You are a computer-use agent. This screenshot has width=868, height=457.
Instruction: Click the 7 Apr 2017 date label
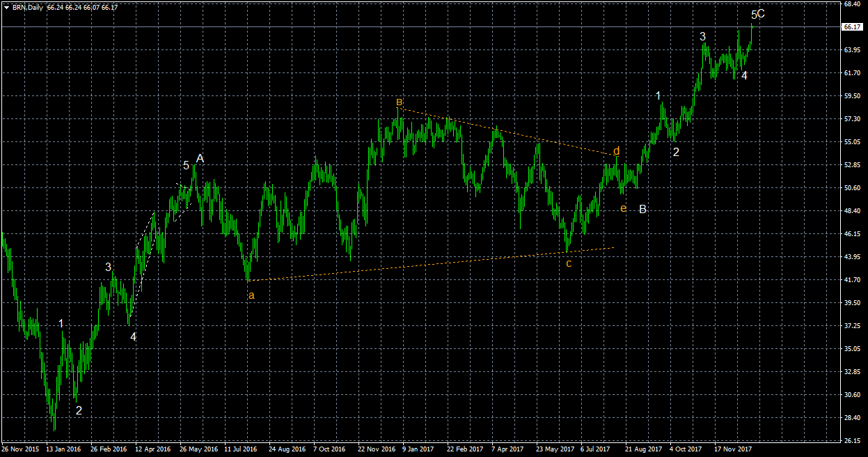click(x=507, y=450)
